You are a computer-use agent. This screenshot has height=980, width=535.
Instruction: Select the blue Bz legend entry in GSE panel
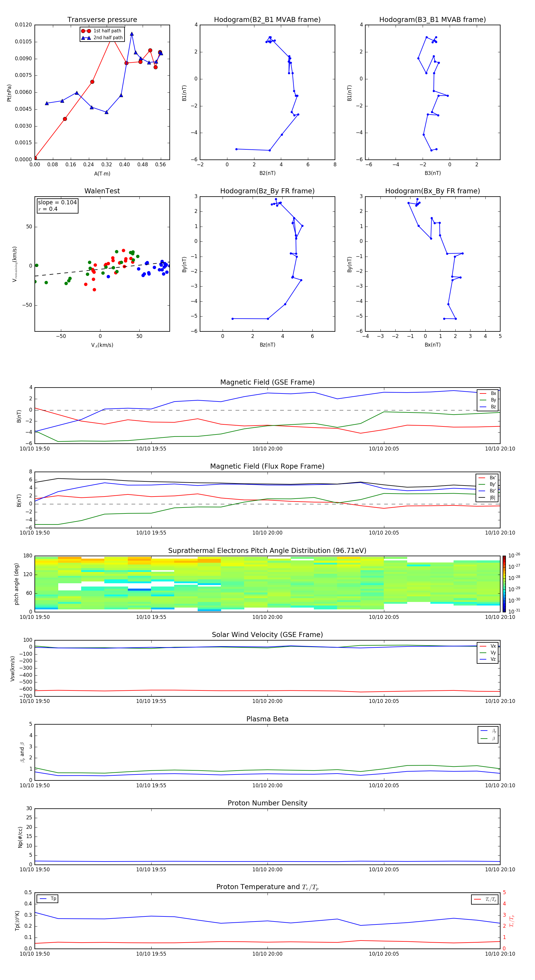coord(488,407)
